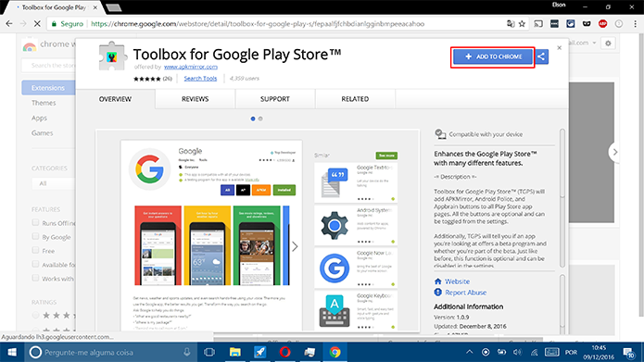The width and height of the screenshot is (644, 362).
Task: Open the Windows Start menu
Action: click(12, 352)
